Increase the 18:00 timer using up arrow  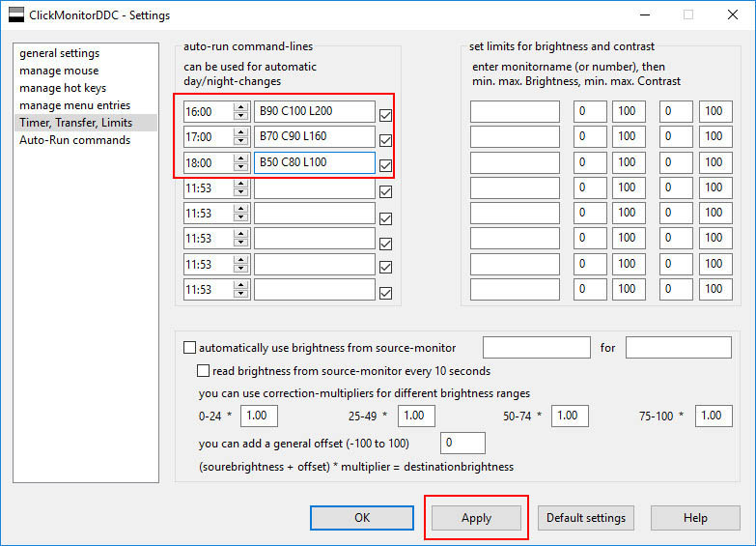tap(240, 158)
